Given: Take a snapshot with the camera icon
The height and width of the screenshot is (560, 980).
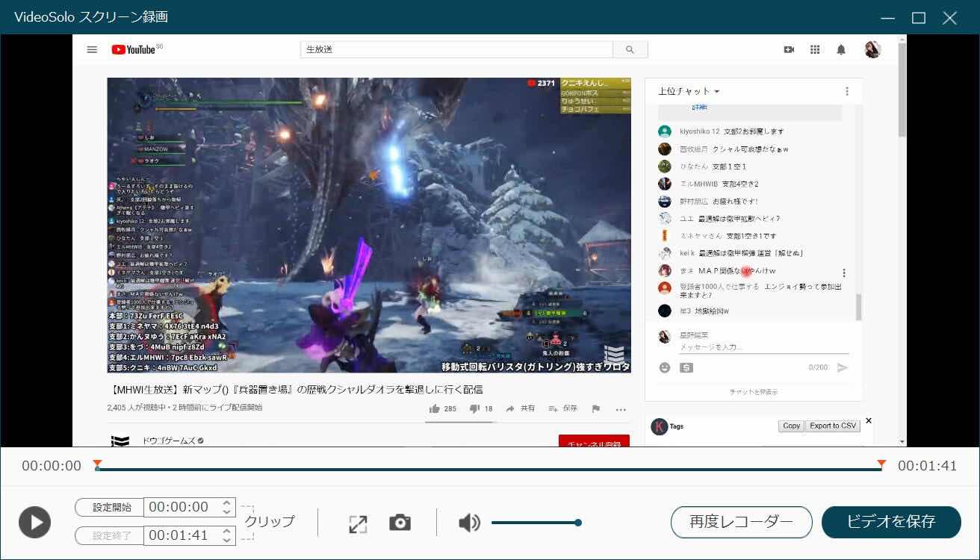Looking at the screenshot, I should [x=400, y=523].
